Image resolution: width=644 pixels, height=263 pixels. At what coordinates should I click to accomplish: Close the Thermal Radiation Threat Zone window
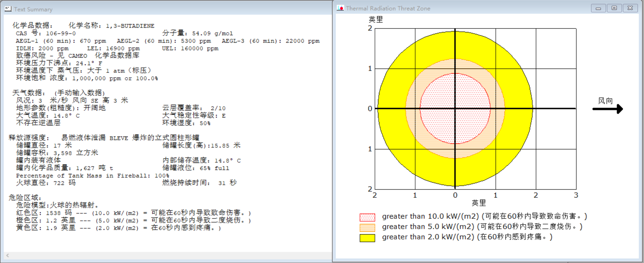point(630,8)
